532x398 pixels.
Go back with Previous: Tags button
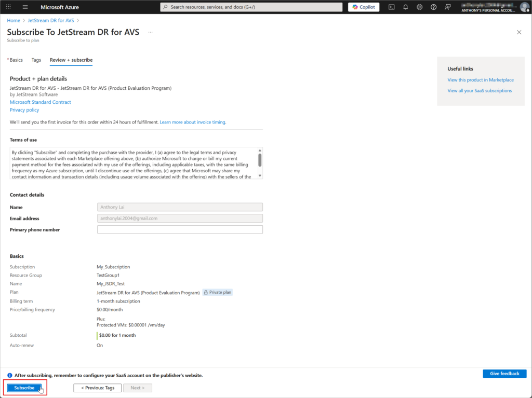coord(98,388)
